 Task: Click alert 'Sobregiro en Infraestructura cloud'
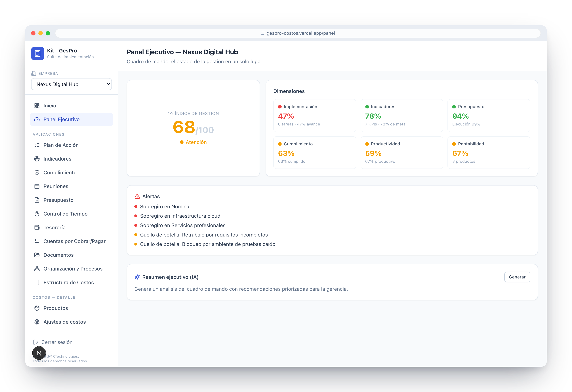(x=180, y=216)
